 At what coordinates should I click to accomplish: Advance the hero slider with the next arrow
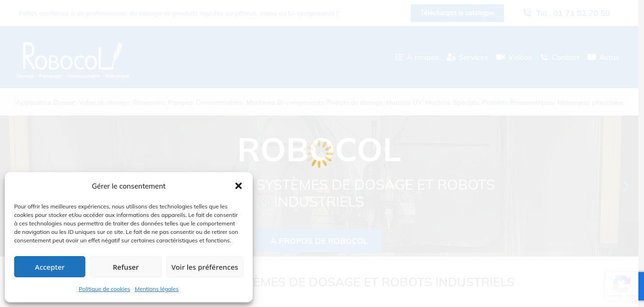626,186
